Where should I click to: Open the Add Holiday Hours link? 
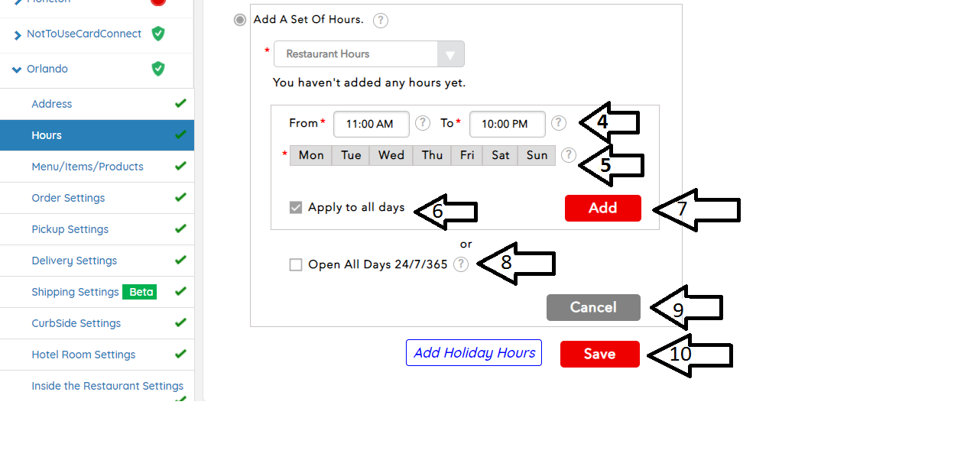click(474, 353)
